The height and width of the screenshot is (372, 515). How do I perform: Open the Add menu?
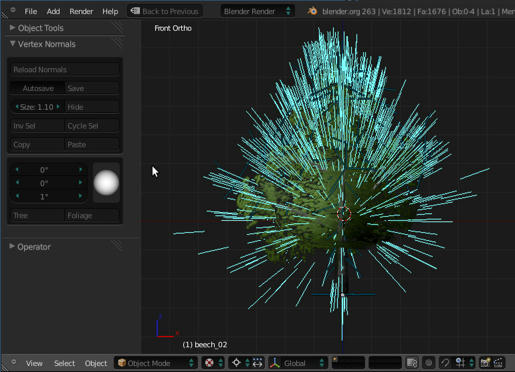point(53,11)
